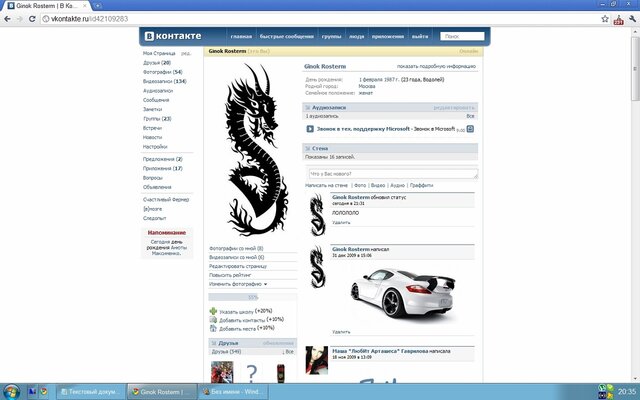Click the Добавить места house icon
This screenshot has width=640, height=400.
213,328
